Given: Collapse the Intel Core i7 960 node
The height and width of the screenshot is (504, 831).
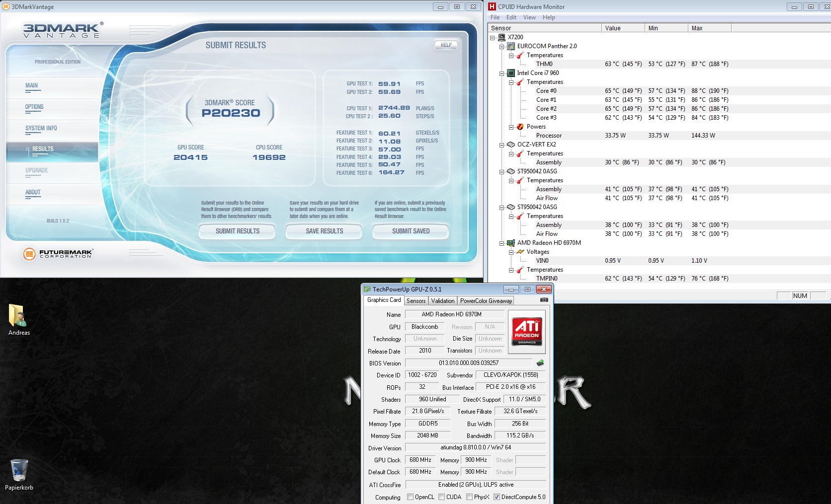Looking at the screenshot, I should tap(501, 73).
